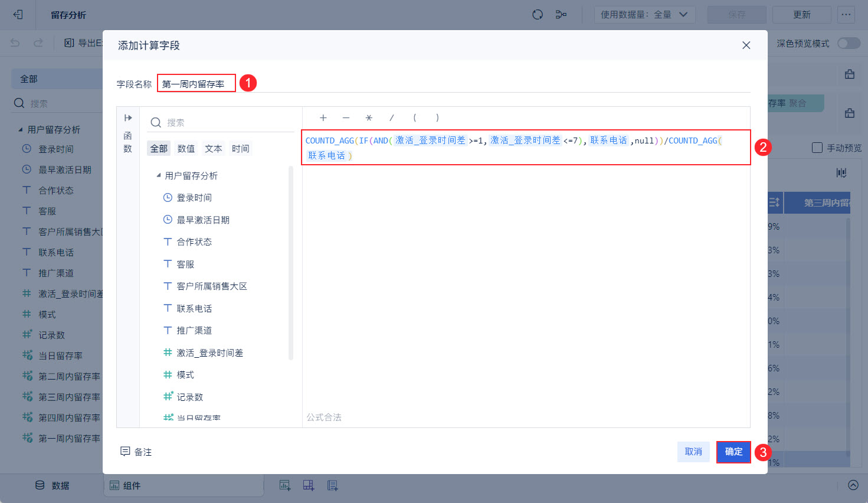Screen dimensions: 868x503
Task: Click the 导出 Excel button
Action: (x=83, y=43)
